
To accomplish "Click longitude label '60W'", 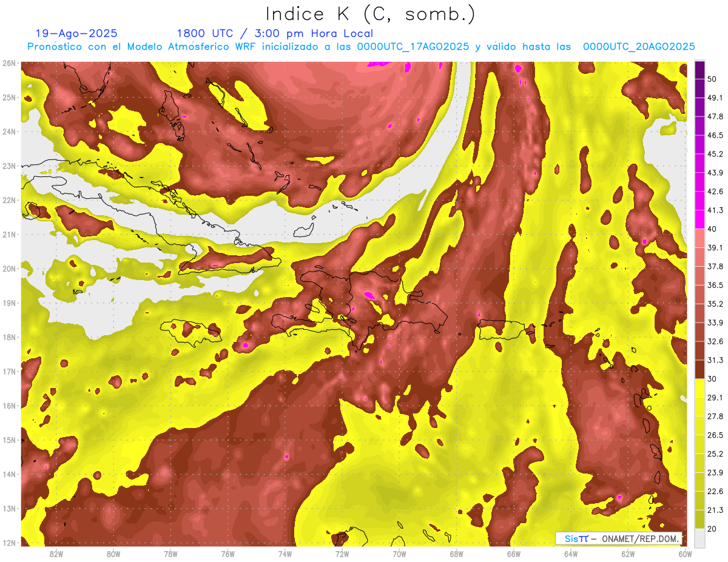I will (x=686, y=554).
